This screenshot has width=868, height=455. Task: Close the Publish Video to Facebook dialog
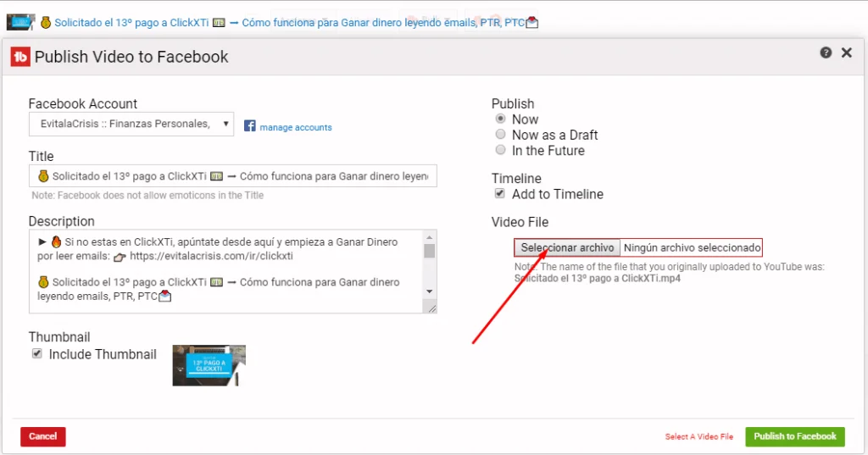point(847,53)
